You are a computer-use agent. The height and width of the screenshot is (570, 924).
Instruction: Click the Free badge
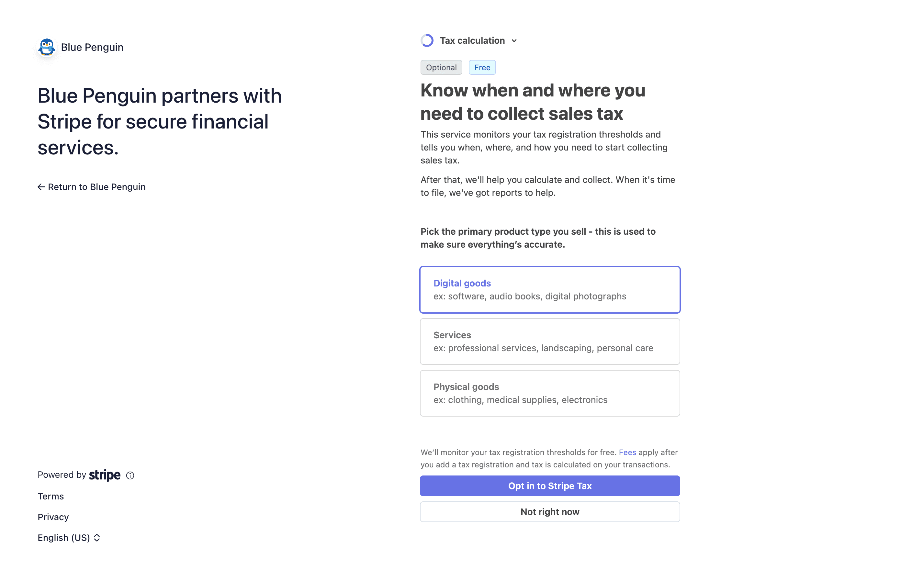[482, 67]
